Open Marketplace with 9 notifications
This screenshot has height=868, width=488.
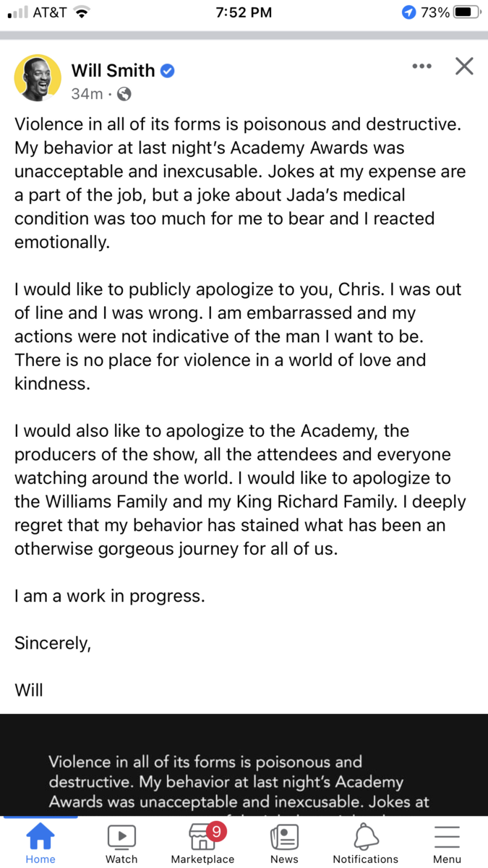click(202, 845)
